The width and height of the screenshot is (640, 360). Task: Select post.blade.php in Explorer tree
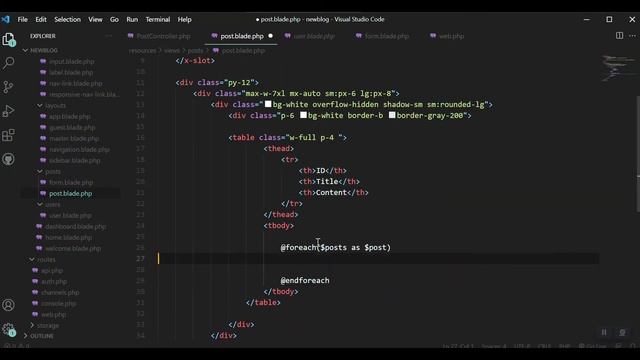tap(70, 193)
